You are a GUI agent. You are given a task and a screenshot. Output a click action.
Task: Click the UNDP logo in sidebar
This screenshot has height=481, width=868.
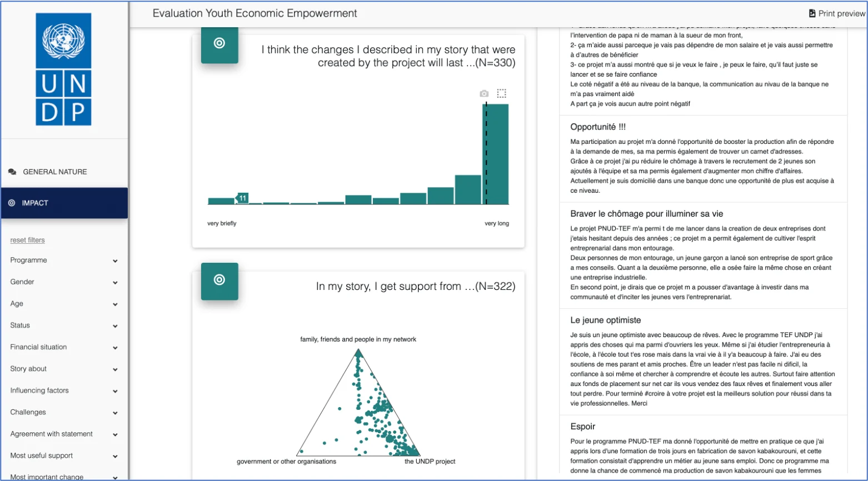pos(64,70)
